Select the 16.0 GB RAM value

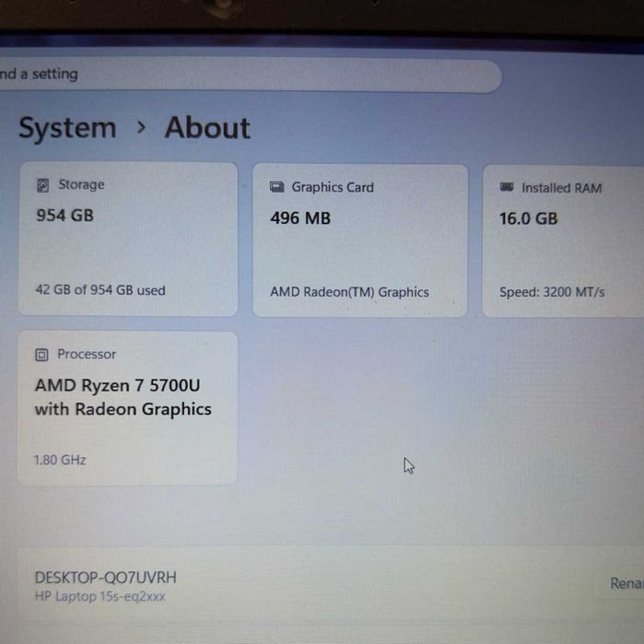(529, 218)
